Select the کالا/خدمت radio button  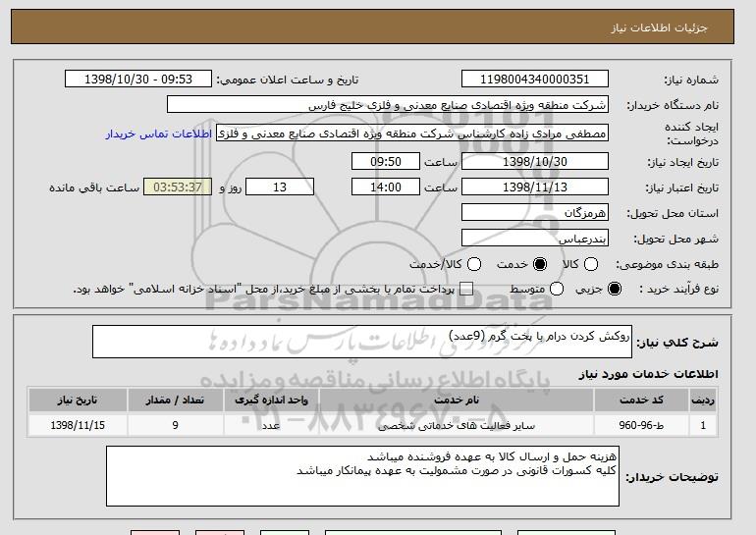coord(474,264)
